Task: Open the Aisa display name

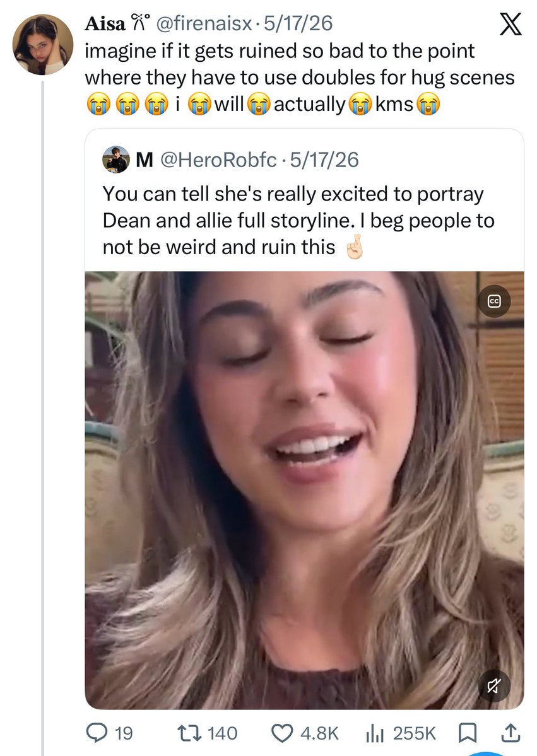Action: click(105, 23)
